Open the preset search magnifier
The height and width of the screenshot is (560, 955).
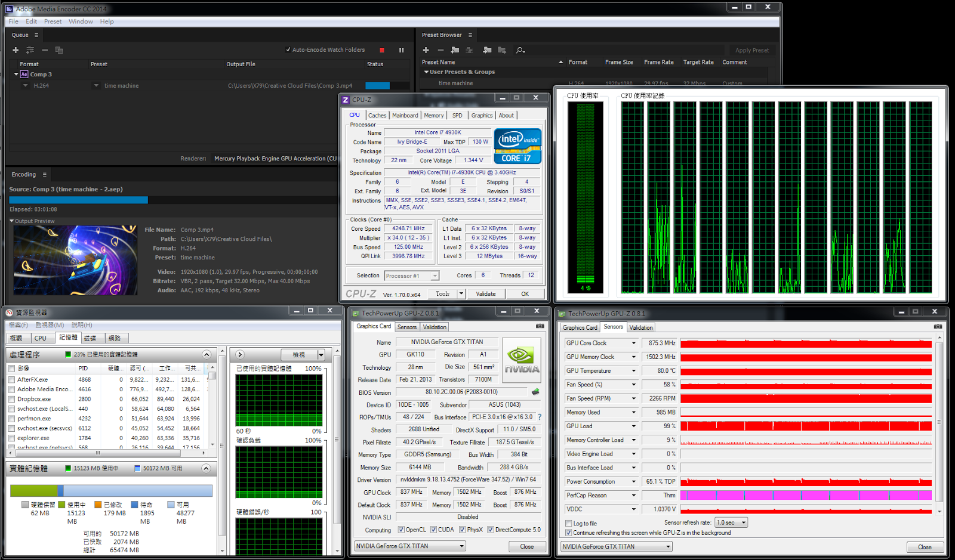tap(520, 50)
